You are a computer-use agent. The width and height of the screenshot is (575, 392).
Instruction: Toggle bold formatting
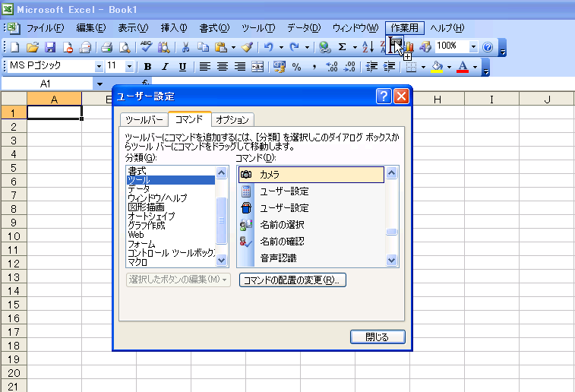click(x=147, y=67)
